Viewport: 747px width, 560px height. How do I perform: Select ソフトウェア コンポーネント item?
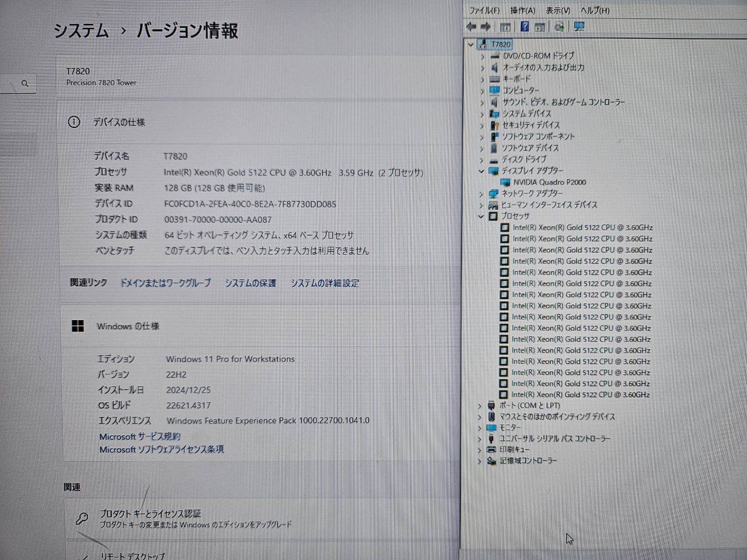(x=538, y=137)
